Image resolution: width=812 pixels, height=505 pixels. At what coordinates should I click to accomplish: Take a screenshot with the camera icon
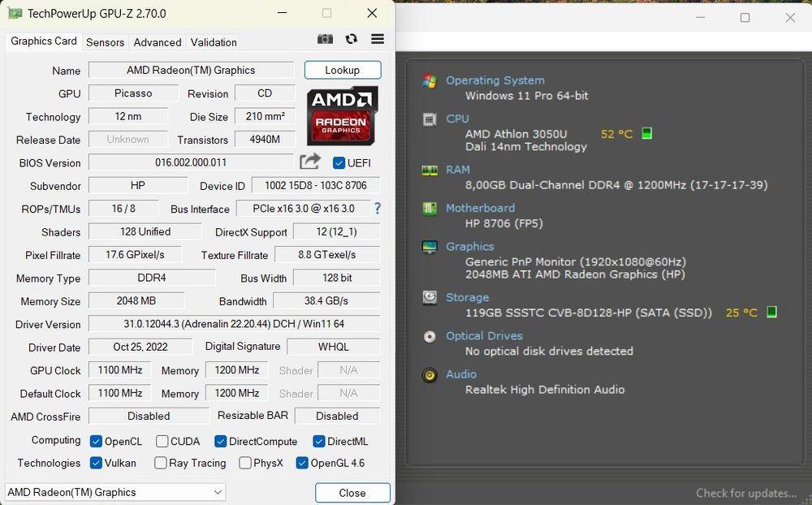click(x=325, y=39)
